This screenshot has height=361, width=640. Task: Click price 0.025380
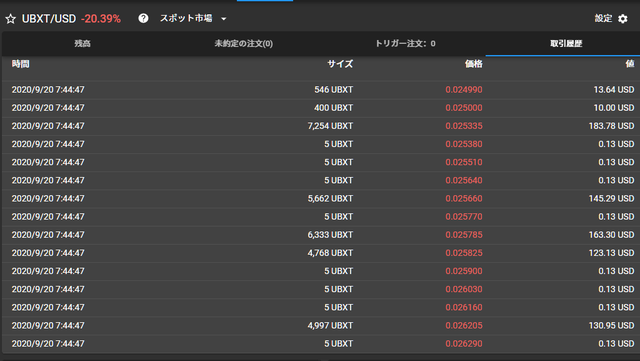click(x=464, y=144)
